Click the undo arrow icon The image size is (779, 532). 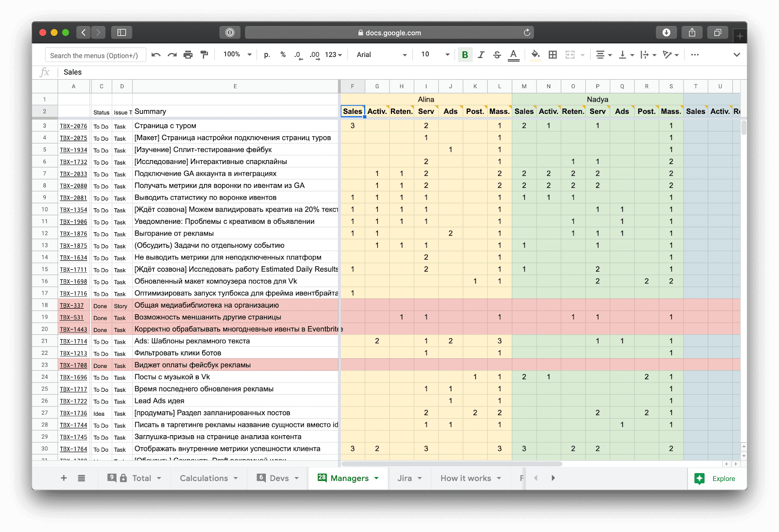coord(156,55)
